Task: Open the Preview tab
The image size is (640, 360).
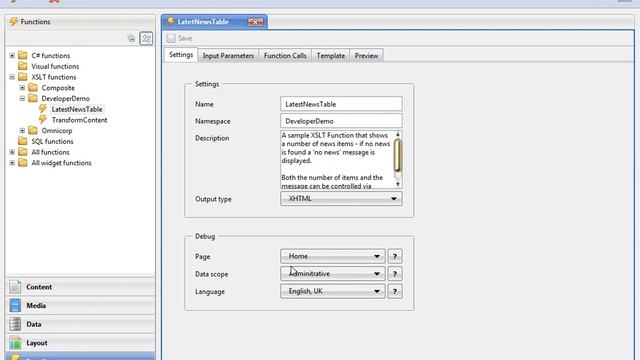Action: point(366,56)
